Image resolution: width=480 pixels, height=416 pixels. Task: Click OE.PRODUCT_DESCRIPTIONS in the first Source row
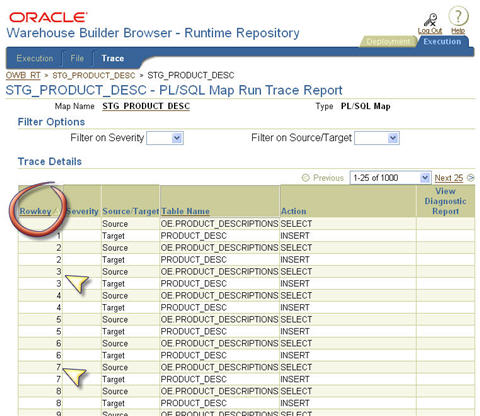coord(219,224)
